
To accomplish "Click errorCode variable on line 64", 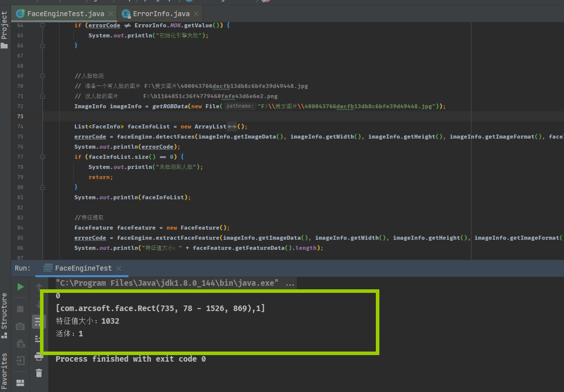I will click(x=104, y=25).
